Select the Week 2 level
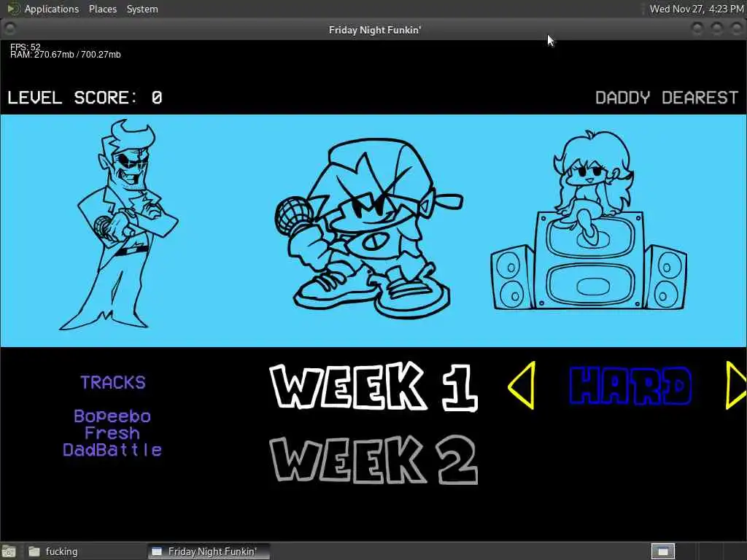 point(373,461)
